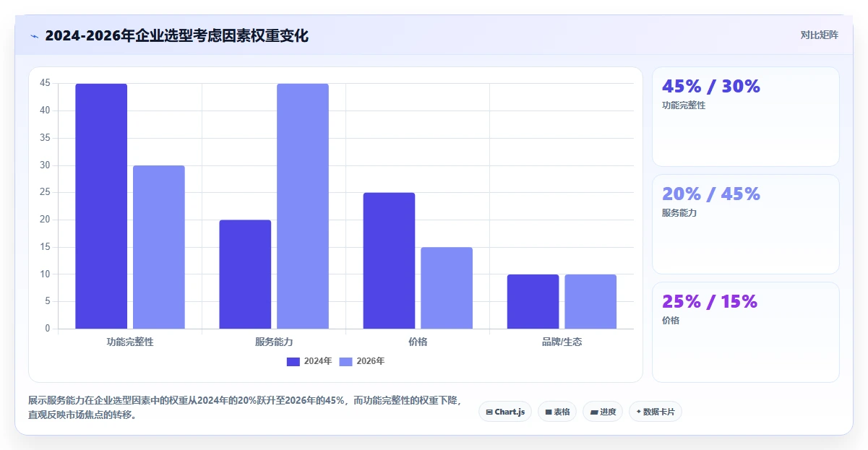The width and height of the screenshot is (868, 450).
Task: Click the y-axis value 10
Action: coord(45,274)
